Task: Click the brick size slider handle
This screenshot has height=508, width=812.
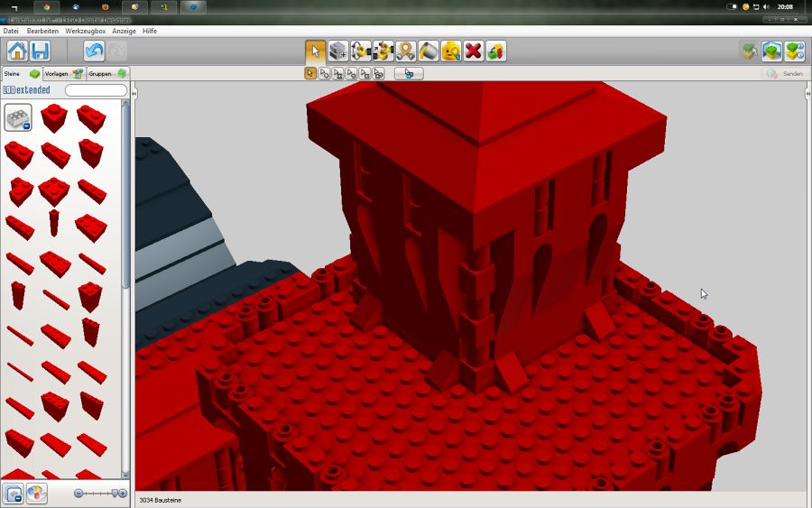Action: pyautogui.click(x=114, y=494)
